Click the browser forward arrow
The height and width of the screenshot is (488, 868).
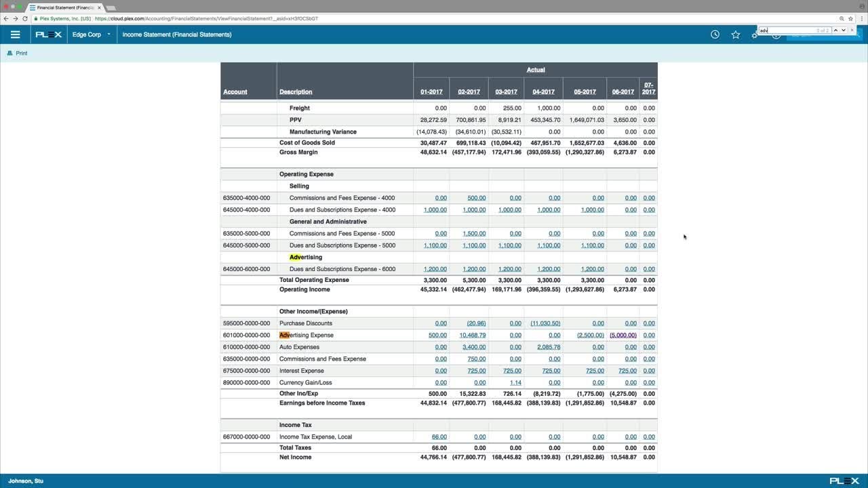coord(16,18)
